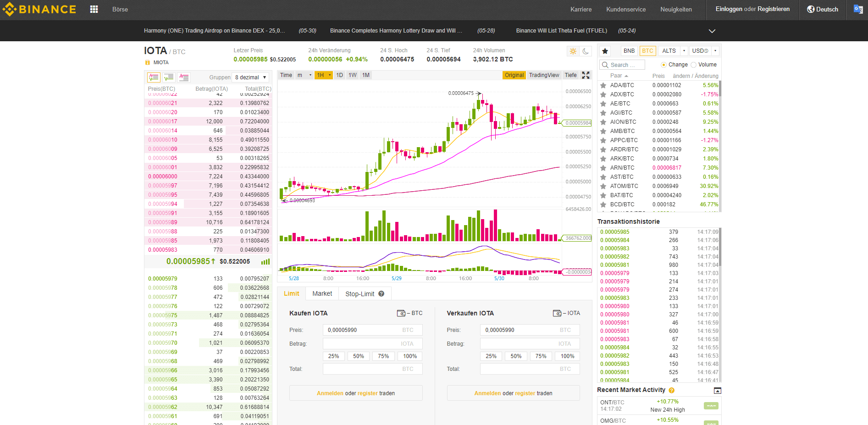Set chart to Time line mode
This screenshot has width=868, height=425.
click(x=286, y=75)
